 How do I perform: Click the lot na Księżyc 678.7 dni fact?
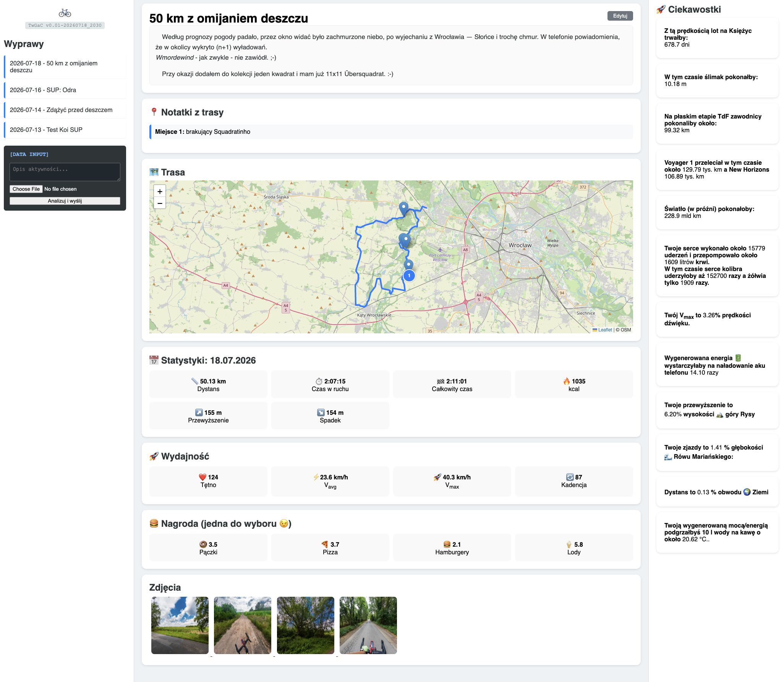pyautogui.click(x=718, y=37)
